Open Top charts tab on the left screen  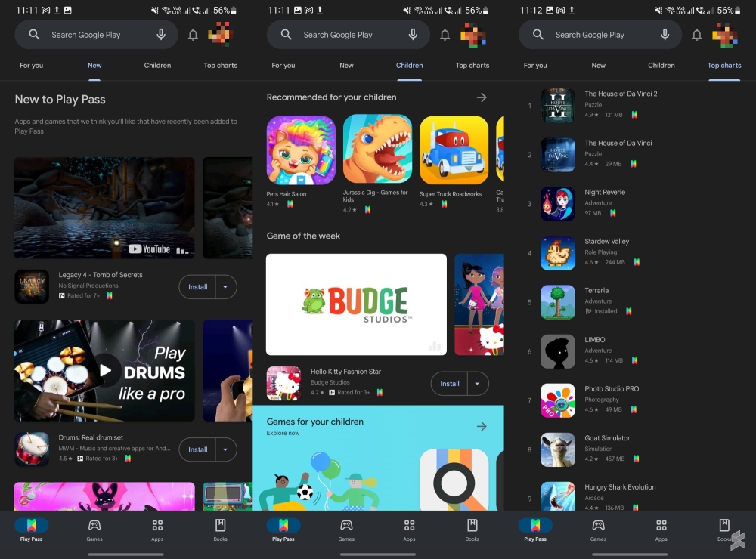tap(220, 66)
